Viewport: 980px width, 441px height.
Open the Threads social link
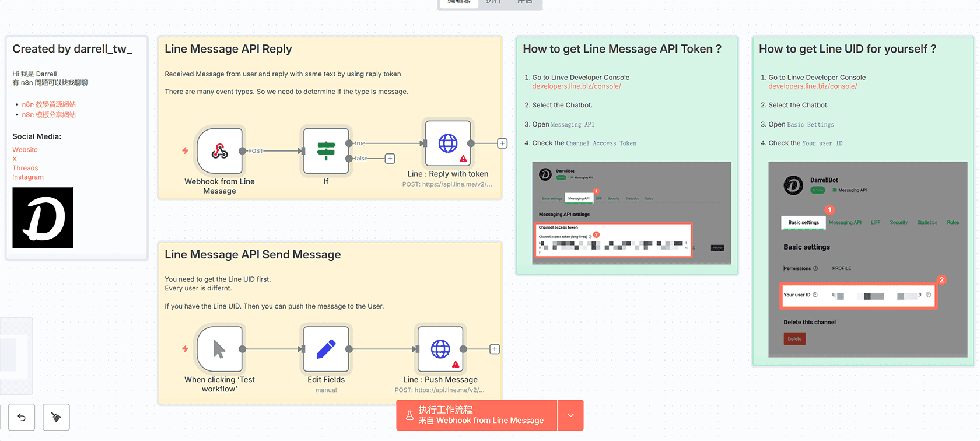pos(25,168)
